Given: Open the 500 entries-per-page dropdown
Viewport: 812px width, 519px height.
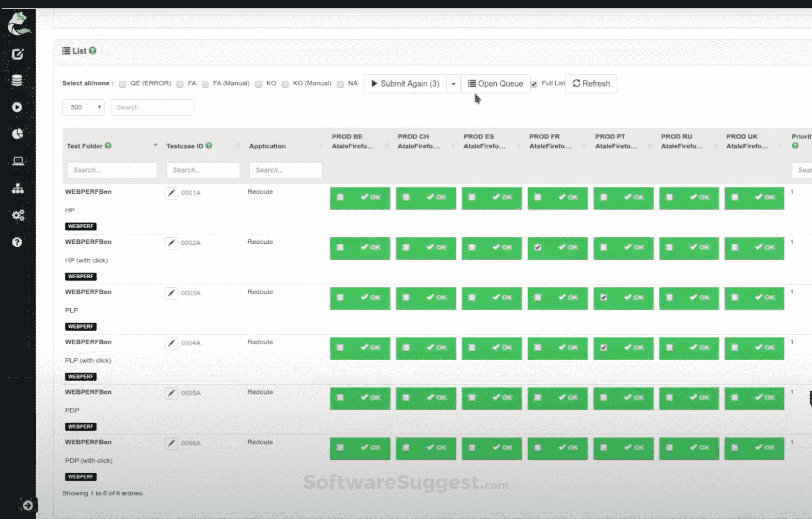Looking at the screenshot, I should [83, 107].
